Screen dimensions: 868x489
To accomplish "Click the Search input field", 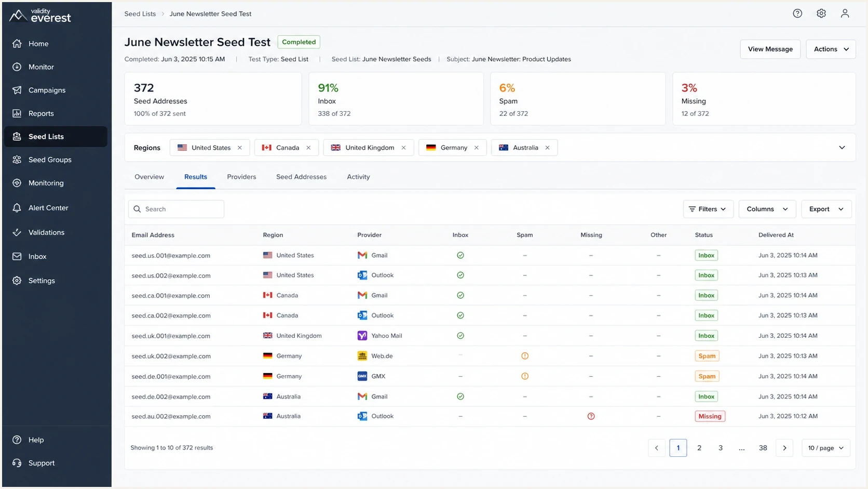I will click(x=176, y=209).
